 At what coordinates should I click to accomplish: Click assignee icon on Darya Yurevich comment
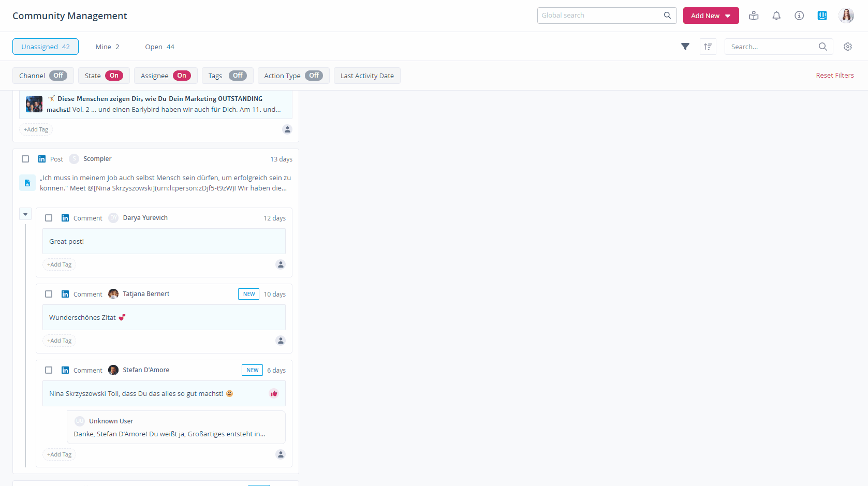[281, 264]
